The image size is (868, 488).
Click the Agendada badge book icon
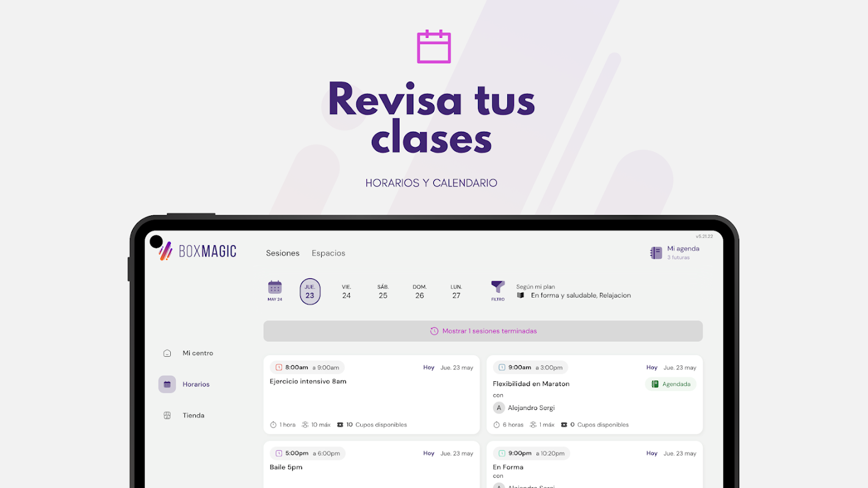pos(655,384)
